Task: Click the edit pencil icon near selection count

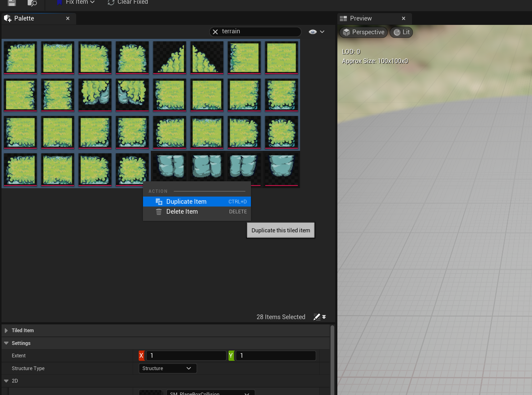Action: (x=317, y=317)
